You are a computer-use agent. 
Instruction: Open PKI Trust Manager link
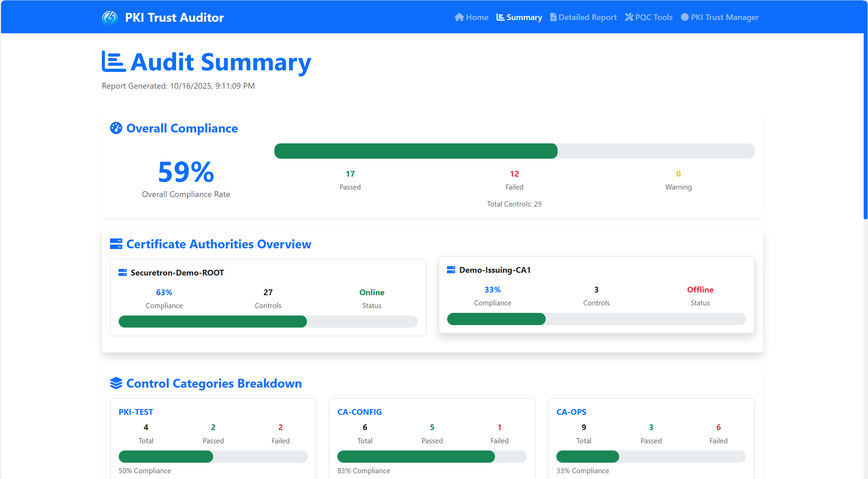(x=719, y=17)
